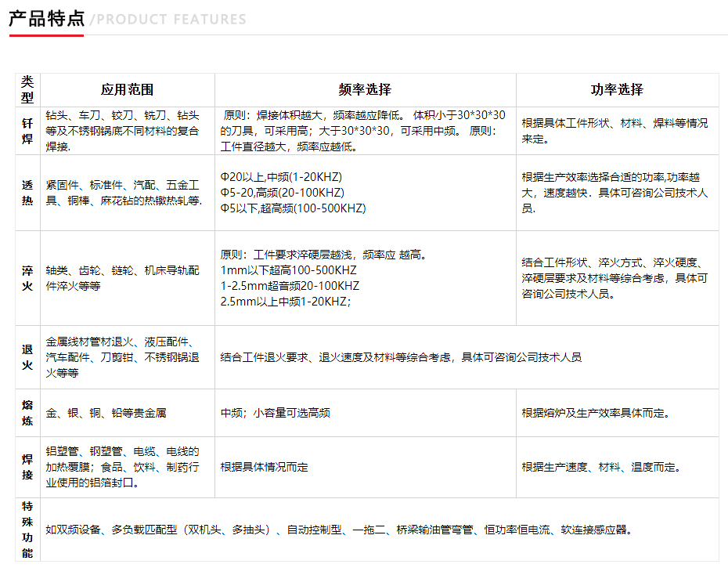Select the 应用范围 column header
This screenshot has width=728, height=575.
pyautogui.click(x=127, y=90)
